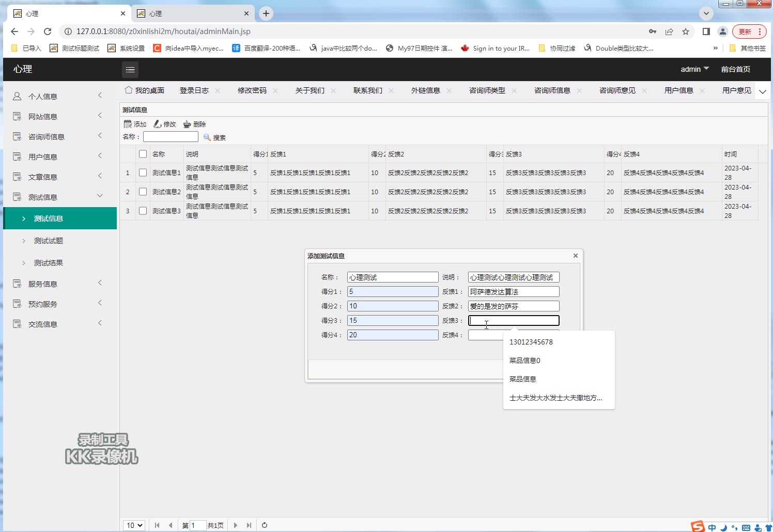This screenshot has width=773, height=532.
Task: Go to previous page of table
Action: (171, 525)
